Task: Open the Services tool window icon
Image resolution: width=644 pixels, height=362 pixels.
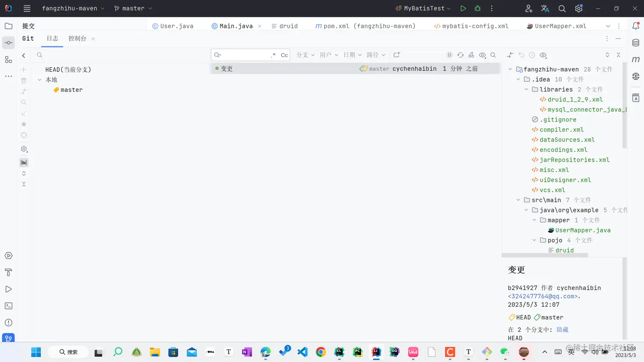Action: tap(9, 256)
